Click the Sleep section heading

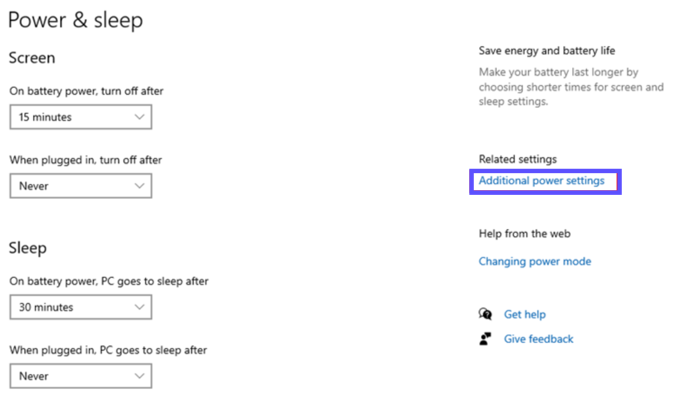tap(28, 247)
